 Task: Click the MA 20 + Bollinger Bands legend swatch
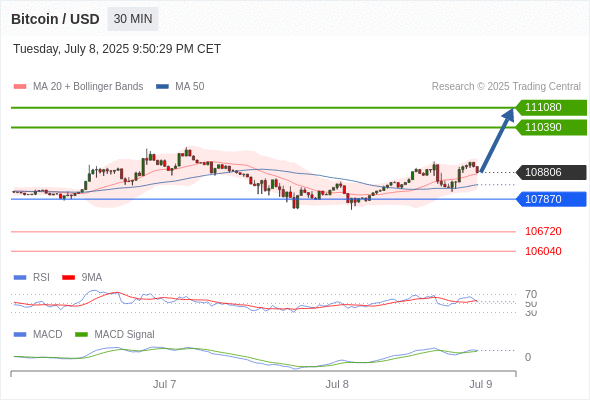[x=20, y=87]
